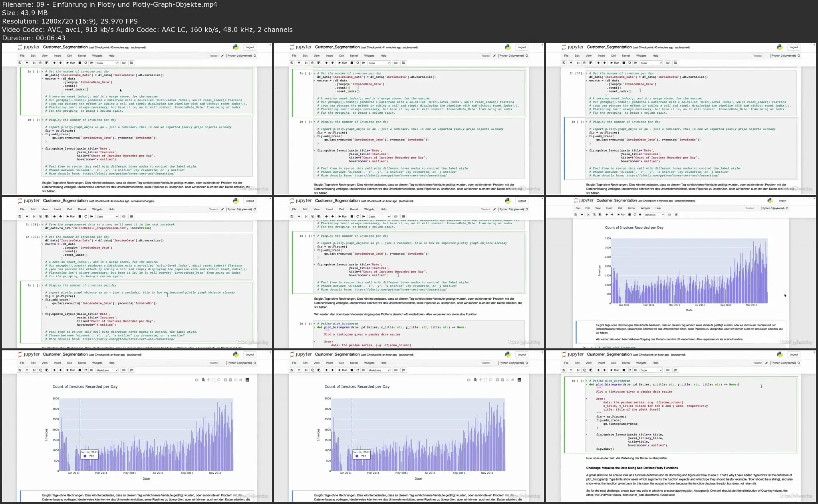Open the Code cell-type dropdown in top-middle frame
Viewport: 818px width, 504px height.
coord(379,63)
